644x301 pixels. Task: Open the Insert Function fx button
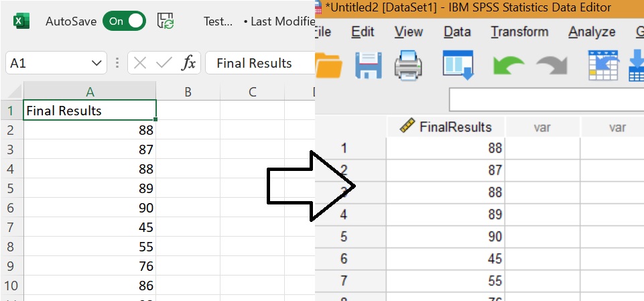point(188,63)
